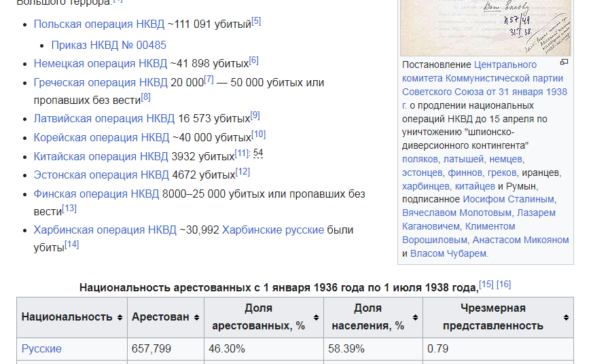
Task: Follow харбинцев link in caption
Action: 425,186
